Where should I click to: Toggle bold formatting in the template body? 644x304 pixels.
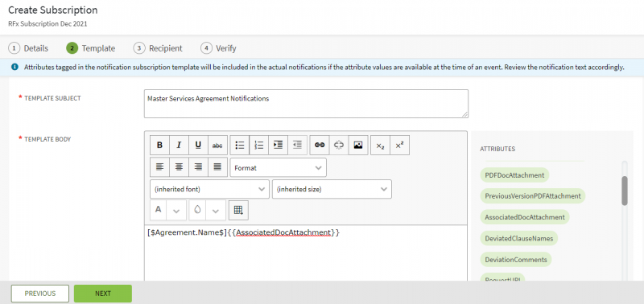click(x=159, y=145)
